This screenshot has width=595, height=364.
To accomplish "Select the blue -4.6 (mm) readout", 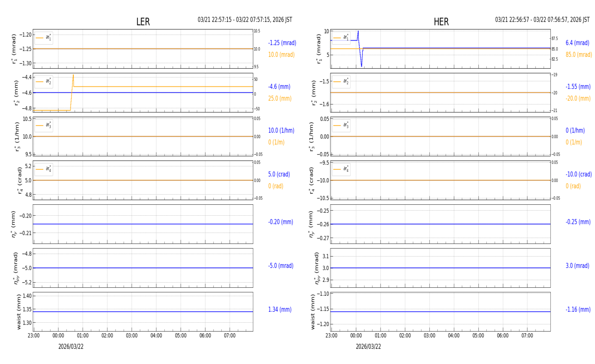I will coord(279,86).
